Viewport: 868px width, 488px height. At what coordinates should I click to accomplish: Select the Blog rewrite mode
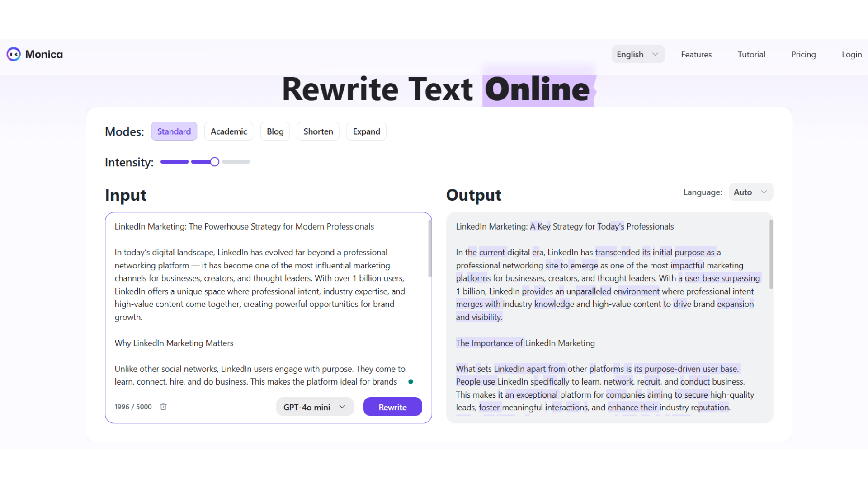click(275, 131)
